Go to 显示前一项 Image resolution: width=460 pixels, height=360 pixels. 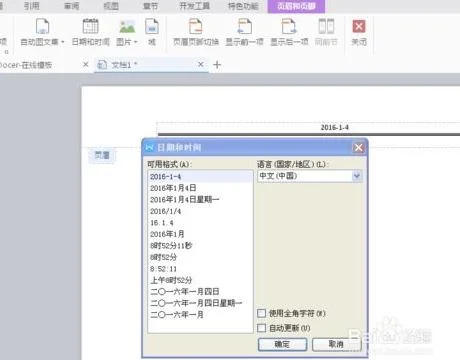tap(244, 32)
